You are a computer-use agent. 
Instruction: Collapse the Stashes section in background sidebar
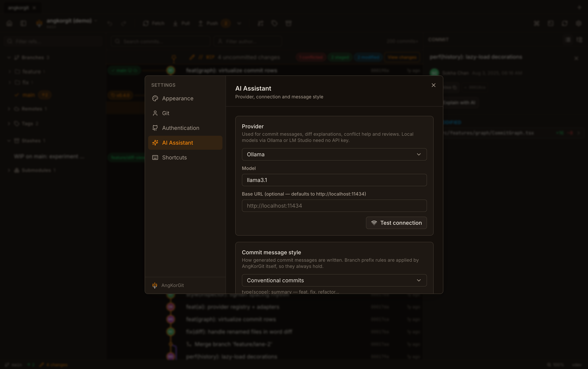(9, 141)
